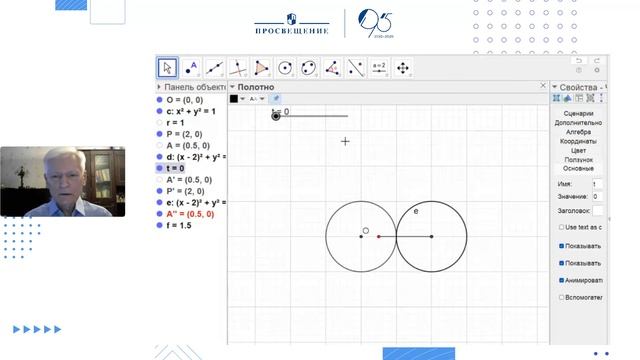Open objects properties icon in Свойства panel

(x=556, y=98)
